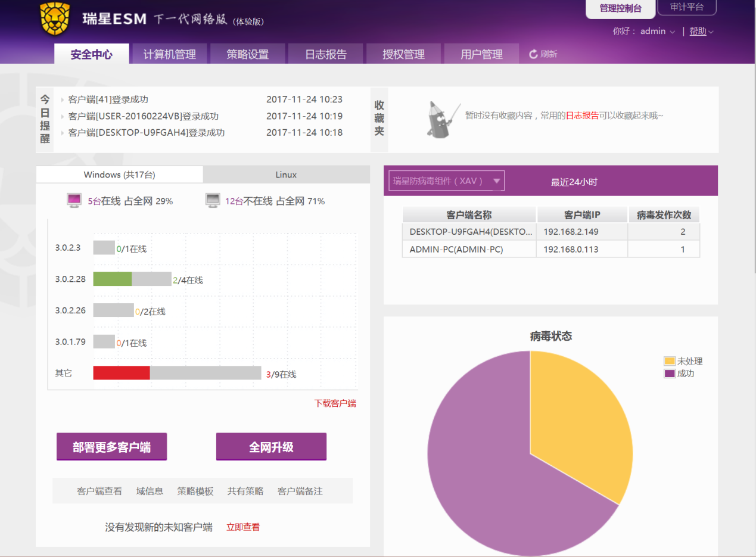Open the 瑞星防病毒组件 (XAV) combo box

[446, 181]
